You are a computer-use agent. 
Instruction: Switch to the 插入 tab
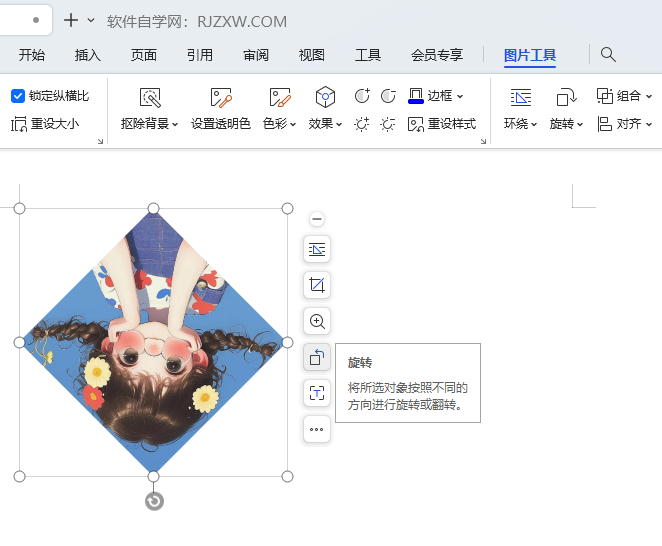click(87, 55)
